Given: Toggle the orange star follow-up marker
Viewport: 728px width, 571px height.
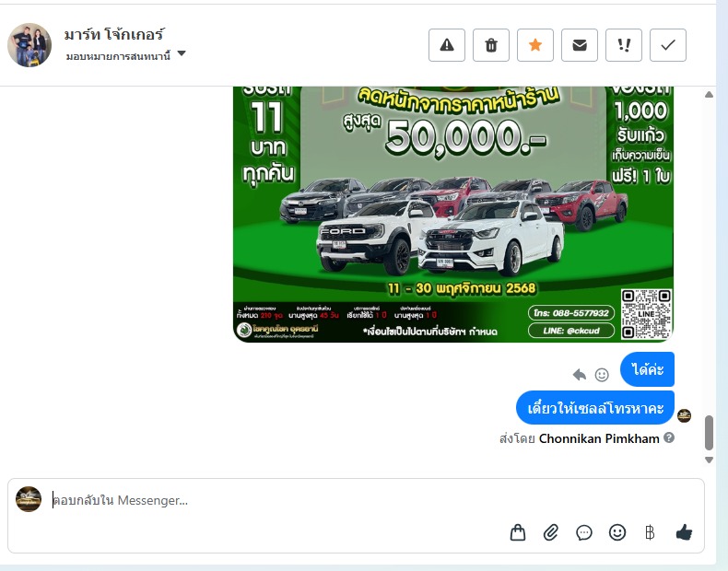Looking at the screenshot, I should click(535, 45).
